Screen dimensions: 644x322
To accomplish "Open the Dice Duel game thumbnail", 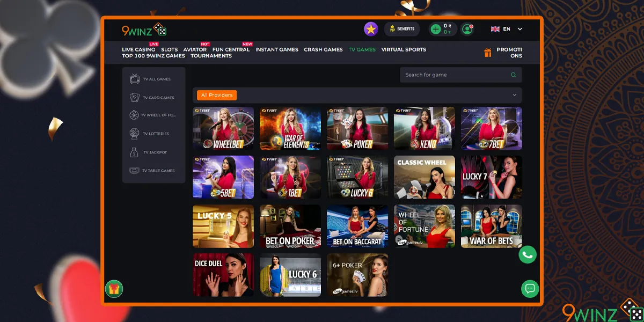I will pos(223,275).
